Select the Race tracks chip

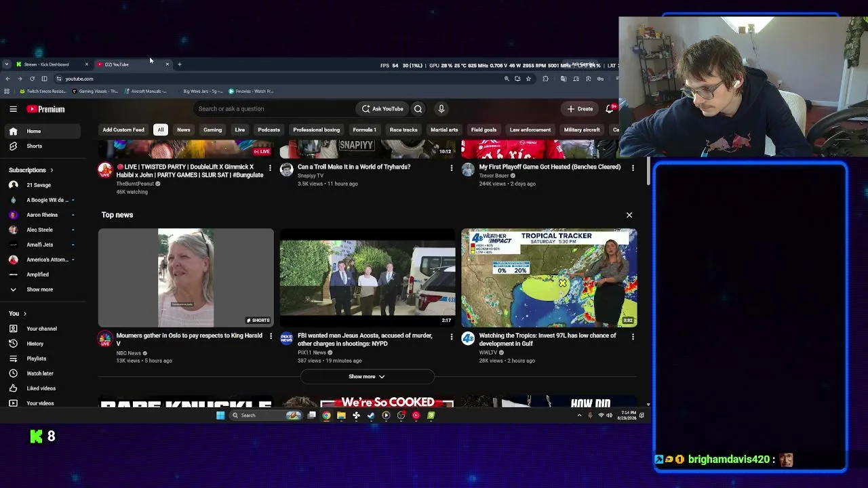coord(403,129)
